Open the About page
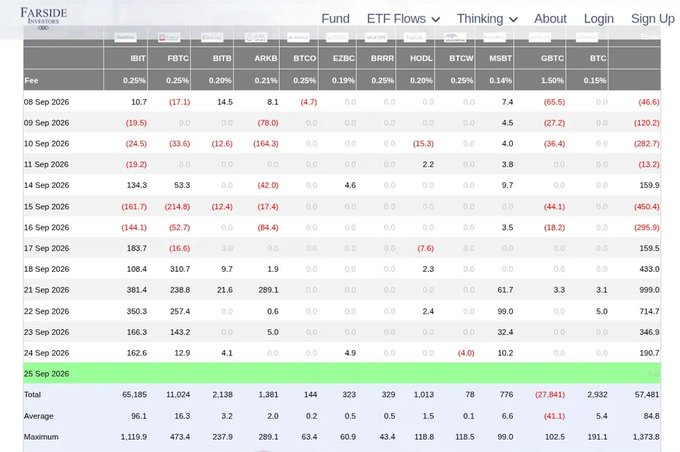680x452 pixels. pyautogui.click(x=550, y=19)
